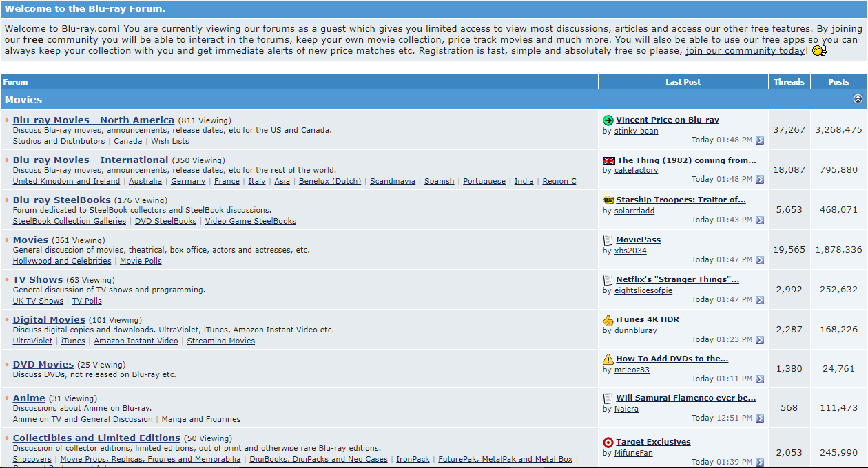Image resolution: width=868 pixels, height=468 pixels.
Task: View user cakefactory's profile
Action: (637, 170)
